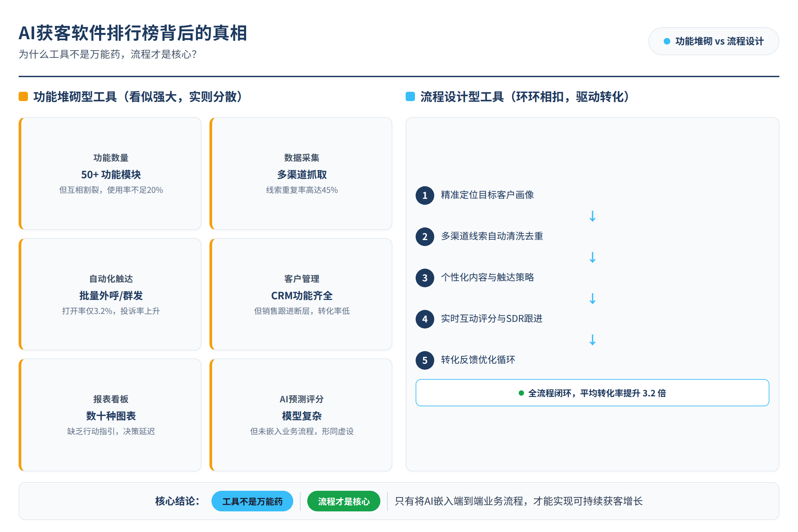This screenshot has width=798, height=532.
Task: Click the sentence 只有将AI嵌入端到端业务流程
Action: point(518,501)
